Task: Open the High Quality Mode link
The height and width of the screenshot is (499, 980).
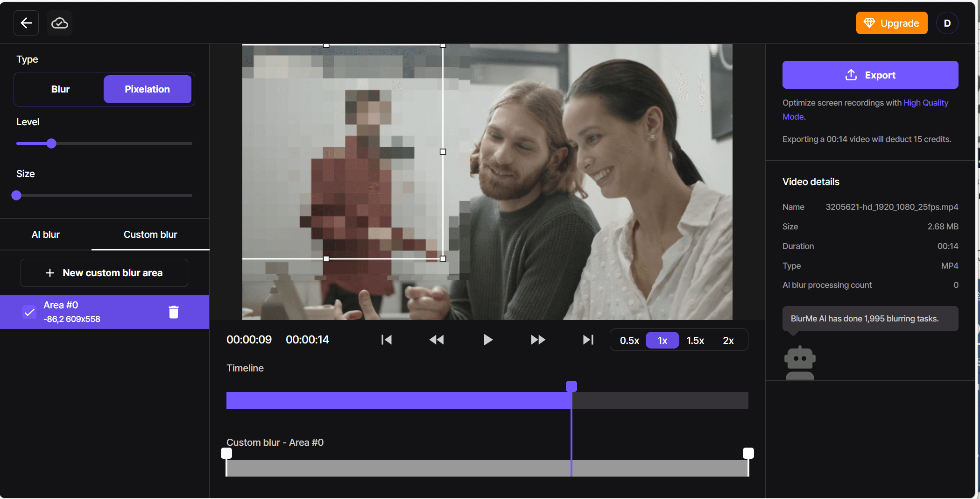Action: [x=925, y=103]
